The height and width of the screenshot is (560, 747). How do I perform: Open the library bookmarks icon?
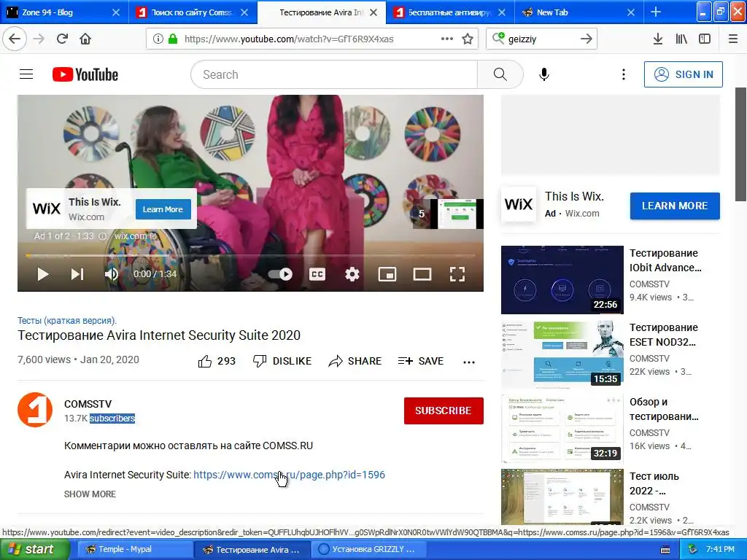tap(681, 39)
